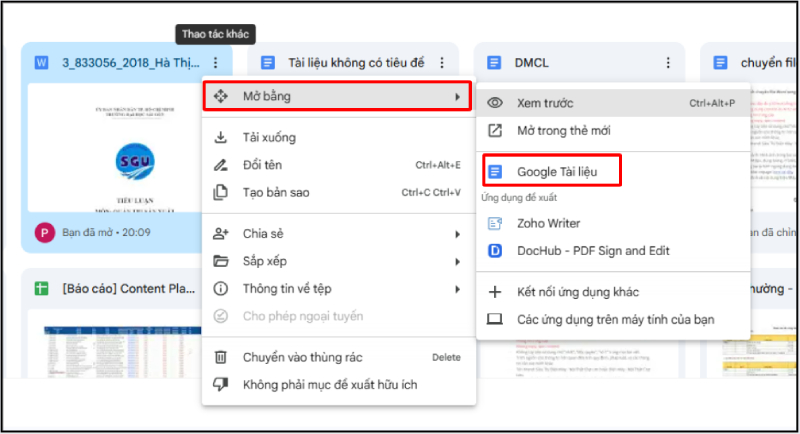This screenshot has width=800, height=434.
Task: Select 'Không phải mục đề xuất hữu ích'
Action: point(339,385)
